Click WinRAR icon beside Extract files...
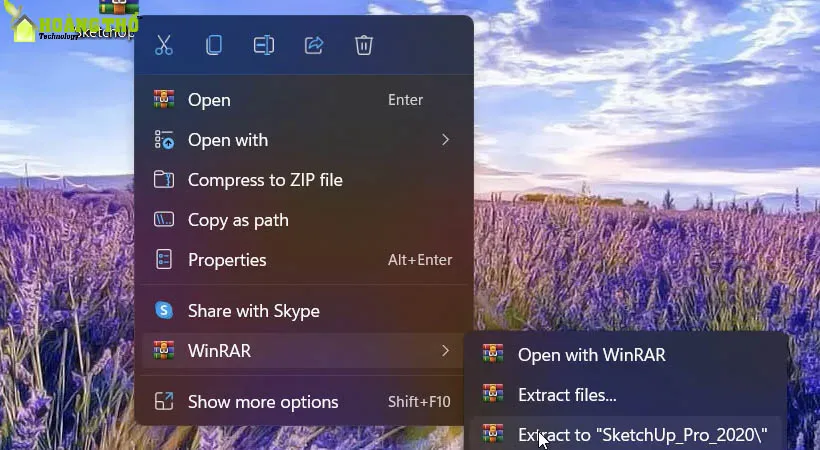Viewport: 820px width, 450px height. (493, 393)
